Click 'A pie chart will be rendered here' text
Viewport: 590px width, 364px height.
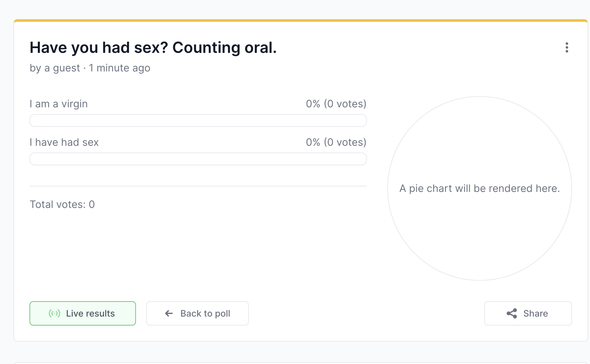pyautogui.click(x=480, y=188)
